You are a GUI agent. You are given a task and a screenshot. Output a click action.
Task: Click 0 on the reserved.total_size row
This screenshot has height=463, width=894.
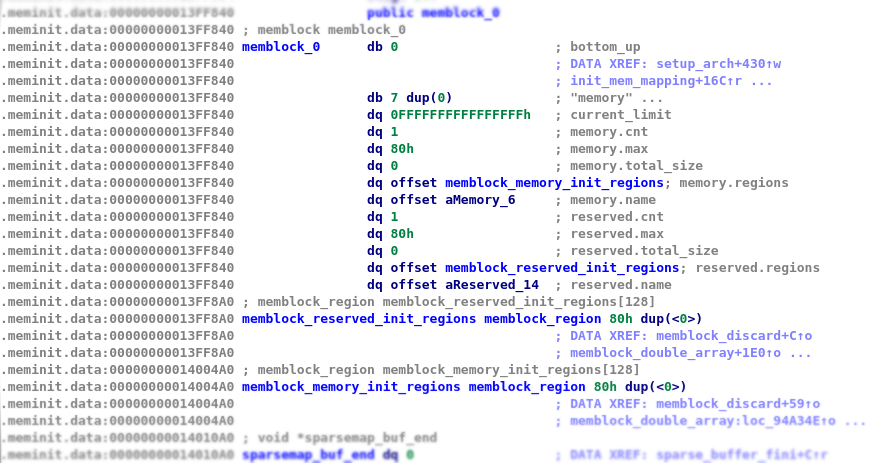394,251
